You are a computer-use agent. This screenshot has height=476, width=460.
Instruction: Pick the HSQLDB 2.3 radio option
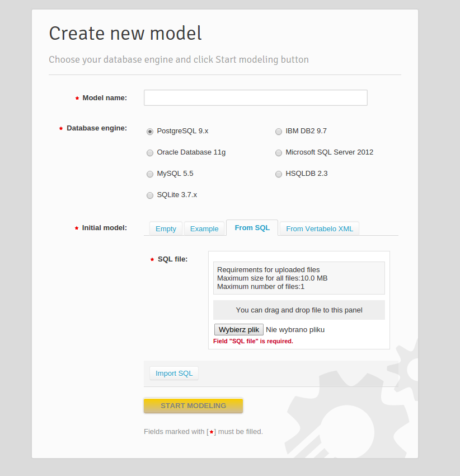279,174
